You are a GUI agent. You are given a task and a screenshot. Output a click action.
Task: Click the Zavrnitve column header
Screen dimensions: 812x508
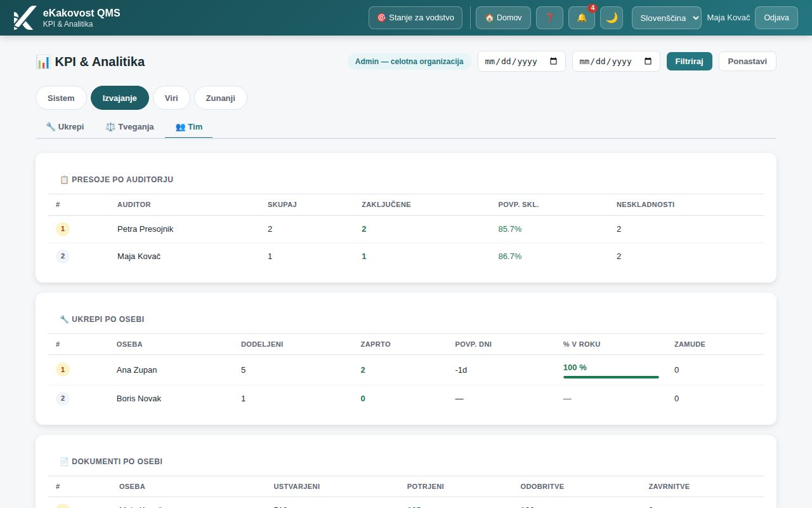point(669,486)
